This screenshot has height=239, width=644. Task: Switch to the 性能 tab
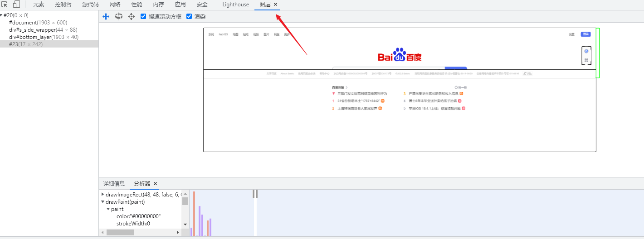(x=137, y=5)
